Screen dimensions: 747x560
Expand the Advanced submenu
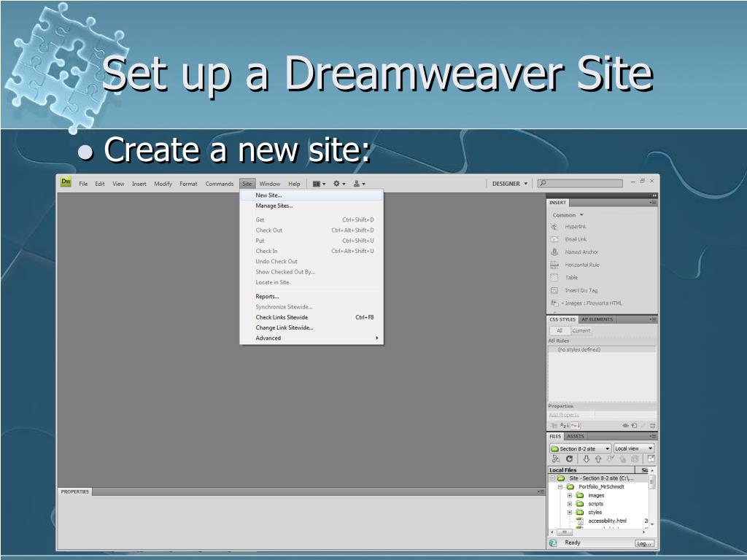pyautogui.click(x=311, y=338)
